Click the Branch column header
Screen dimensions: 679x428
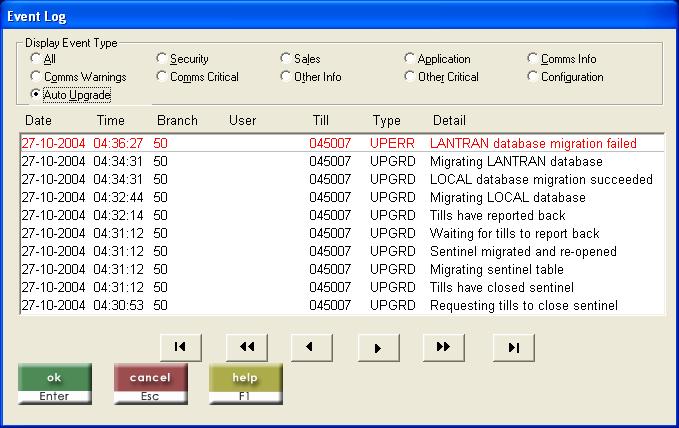pyautogui.click(x=177, y=120)
